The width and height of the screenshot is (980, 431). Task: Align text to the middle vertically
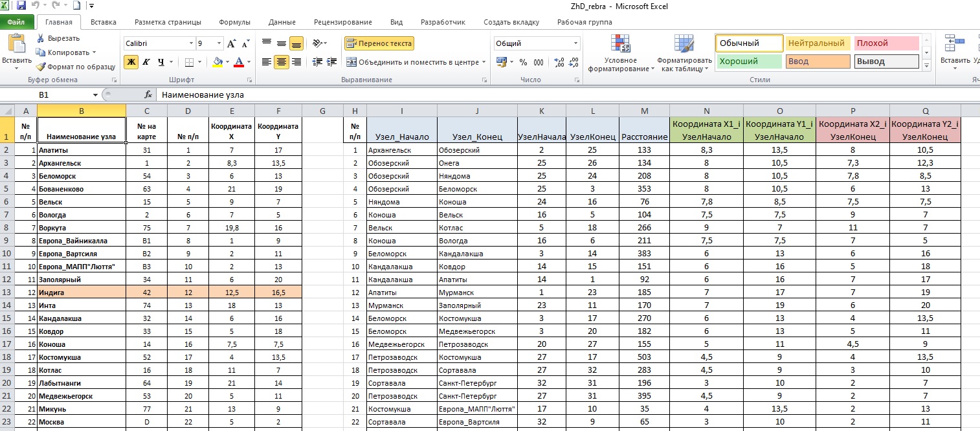click(281, 43)
